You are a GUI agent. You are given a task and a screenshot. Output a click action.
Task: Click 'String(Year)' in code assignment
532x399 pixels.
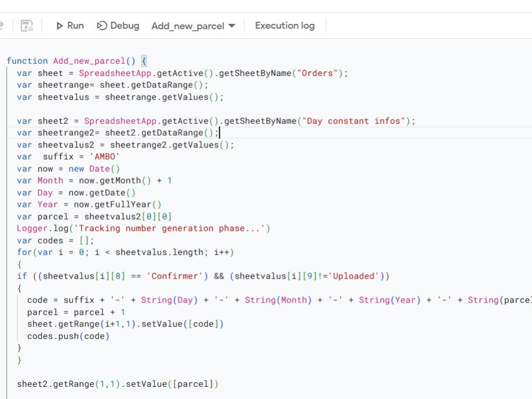[x=390, y=300]
